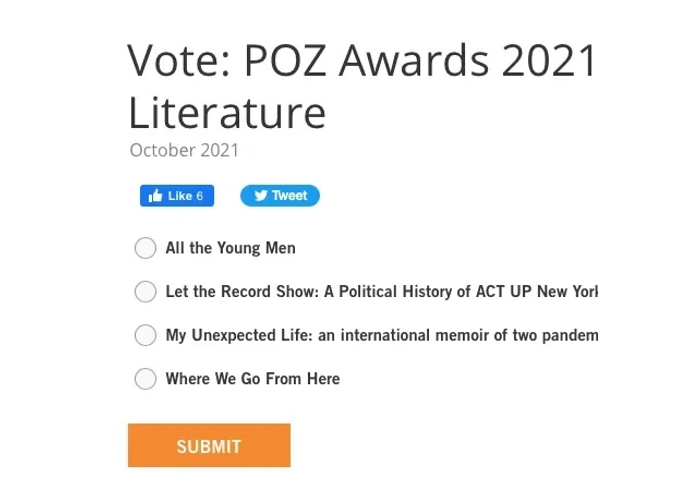Click the word "Literature" in the heading
The width and height of the screenshot is (700, 495).
pyautogui.click(x=227, y=112)
